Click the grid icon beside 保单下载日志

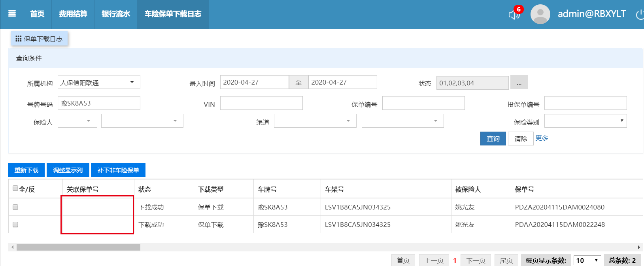pyautogui.click(x=18, y=39)
